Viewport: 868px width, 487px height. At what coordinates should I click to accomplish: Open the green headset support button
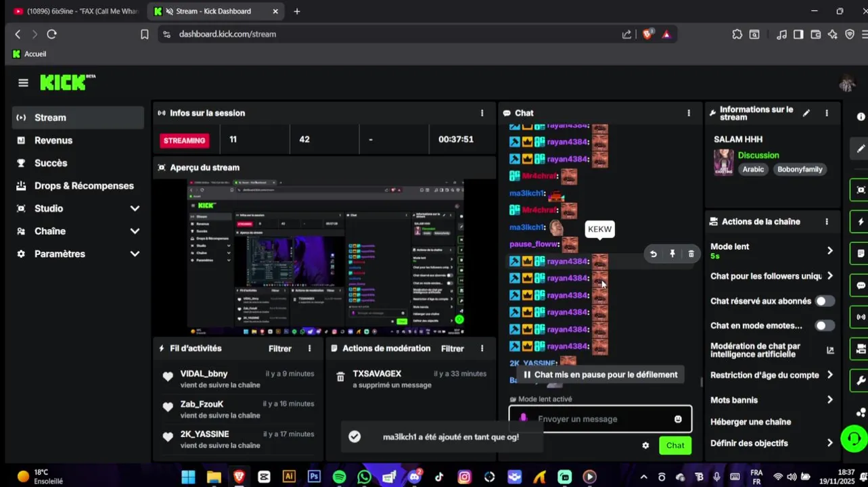[x=854, y=438]
